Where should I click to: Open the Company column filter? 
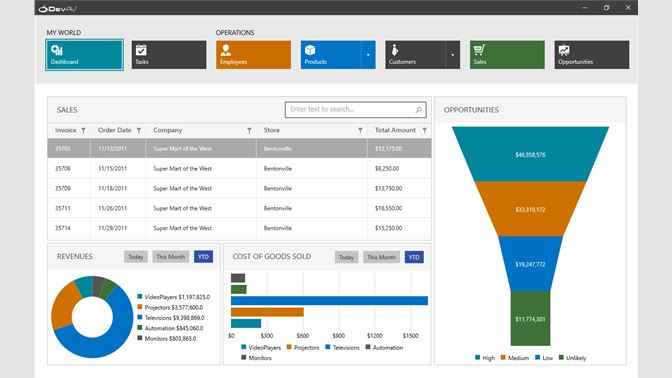249,131
